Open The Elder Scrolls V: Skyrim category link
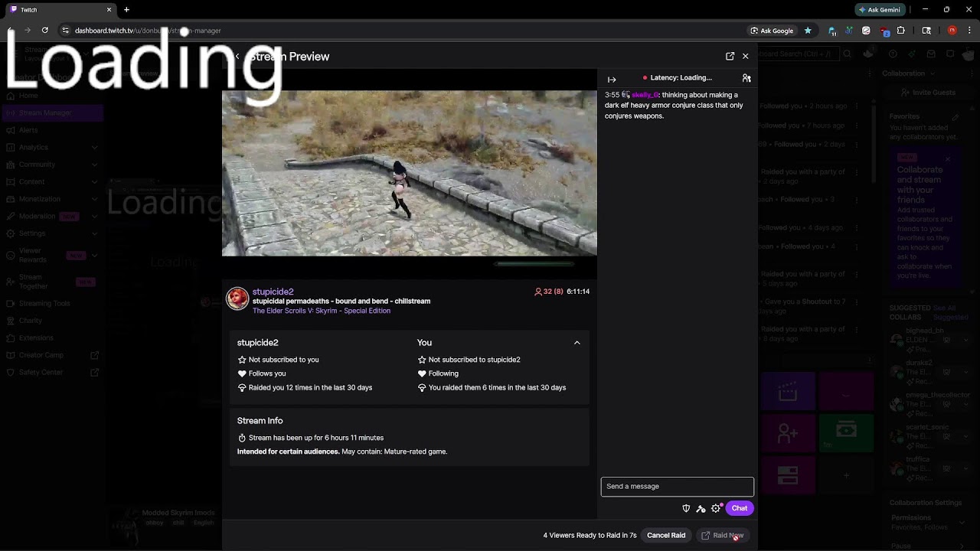 click(322, 311)
